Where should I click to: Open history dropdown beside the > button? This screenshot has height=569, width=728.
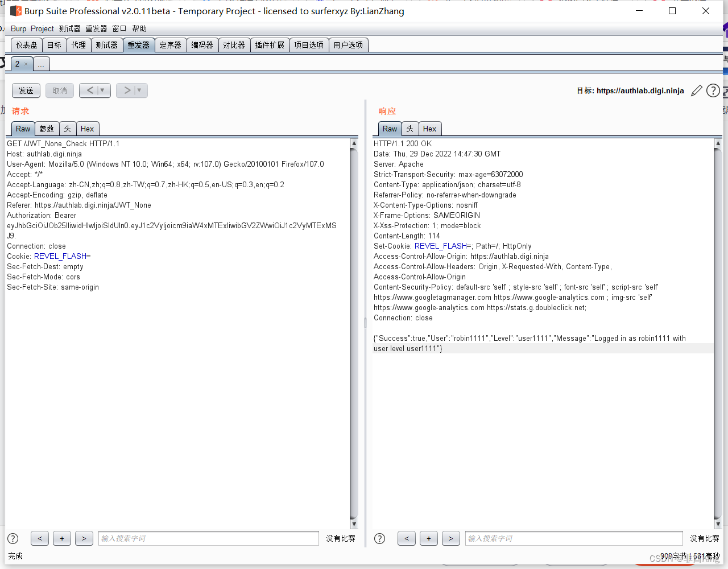(x=140, y=90)
